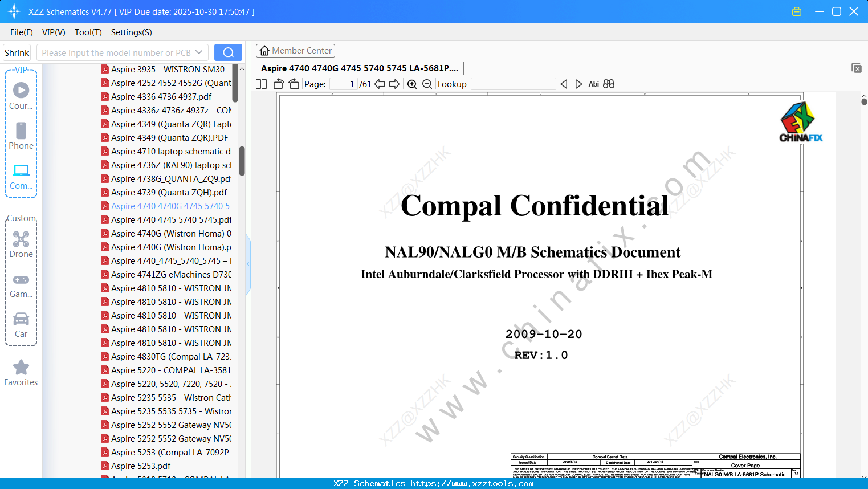Viewport: 868px width, 489px height.
Task: Open file Aspire 4349 (Quanta ZQR).PDF
Action: point(165,137)
